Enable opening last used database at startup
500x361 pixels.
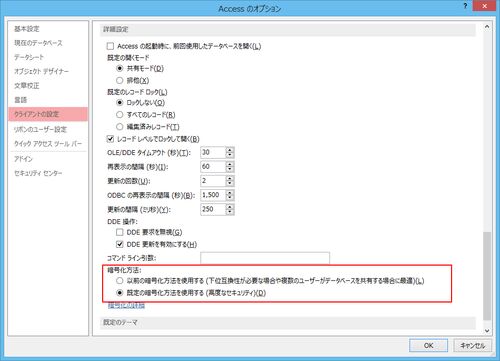110,46
